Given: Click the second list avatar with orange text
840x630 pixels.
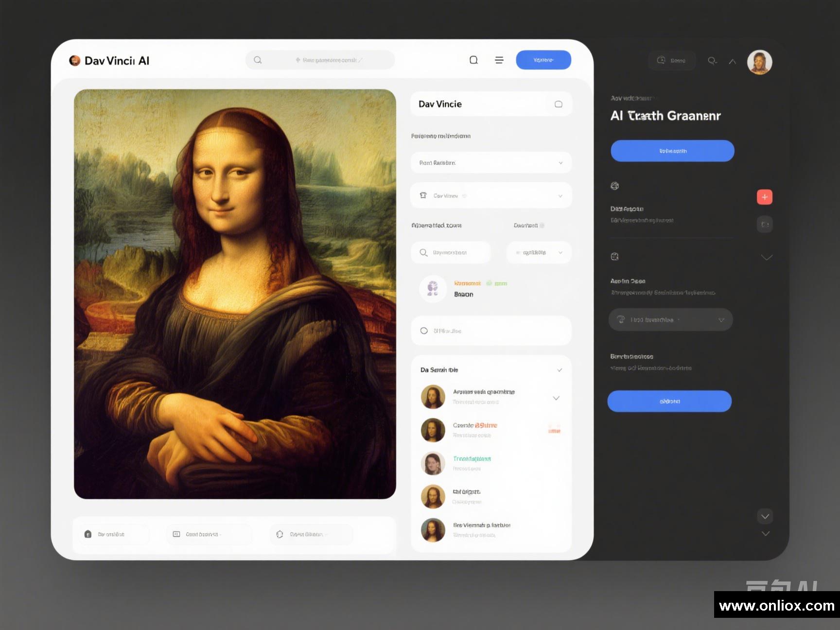Looking at the screenshot, I should (433, 430).
